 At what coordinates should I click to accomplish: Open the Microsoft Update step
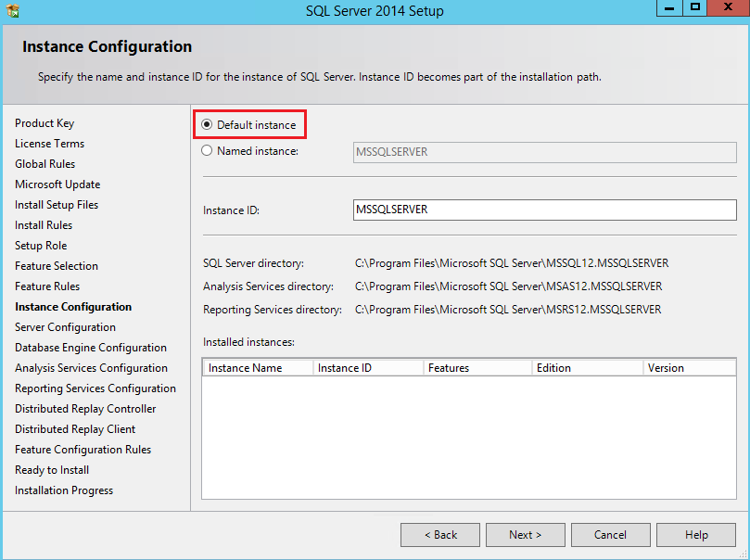[57, 185]
